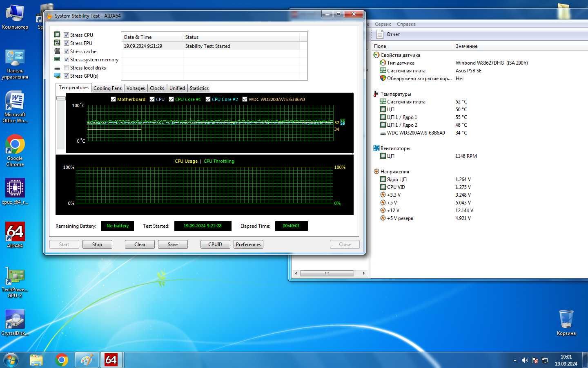Image resolution: width=588 pixels, height=368 pixels.
Task: Toggle the CPU Core #2 graph checkbox
Action: point(208,99)
